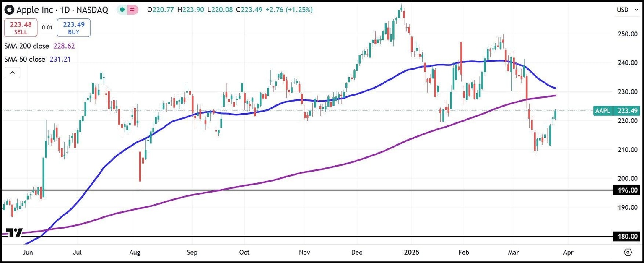Click the 0.01 spread value
The width and height of the screenshot is (644, 263).
tap(47, 28)
